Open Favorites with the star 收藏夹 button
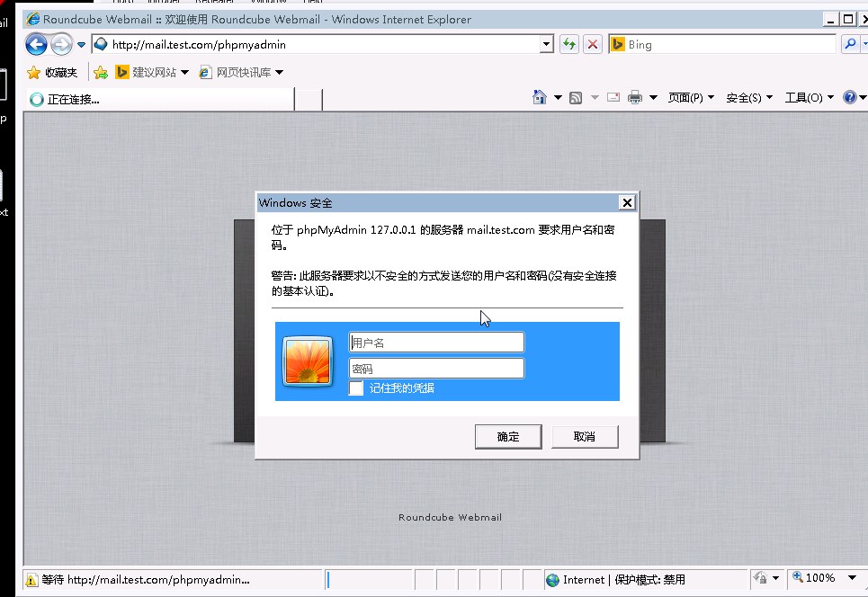The width and height of the screenshot is (868, 597). 52,73
